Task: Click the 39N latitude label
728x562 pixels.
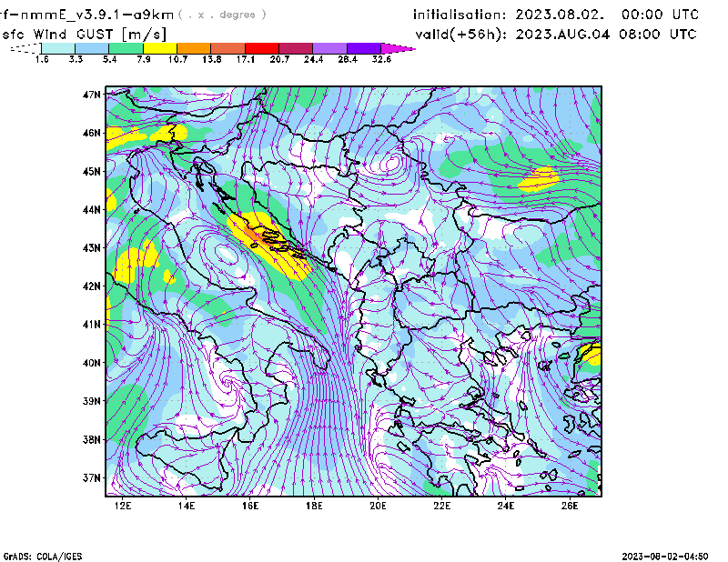Action: (92, 401)
